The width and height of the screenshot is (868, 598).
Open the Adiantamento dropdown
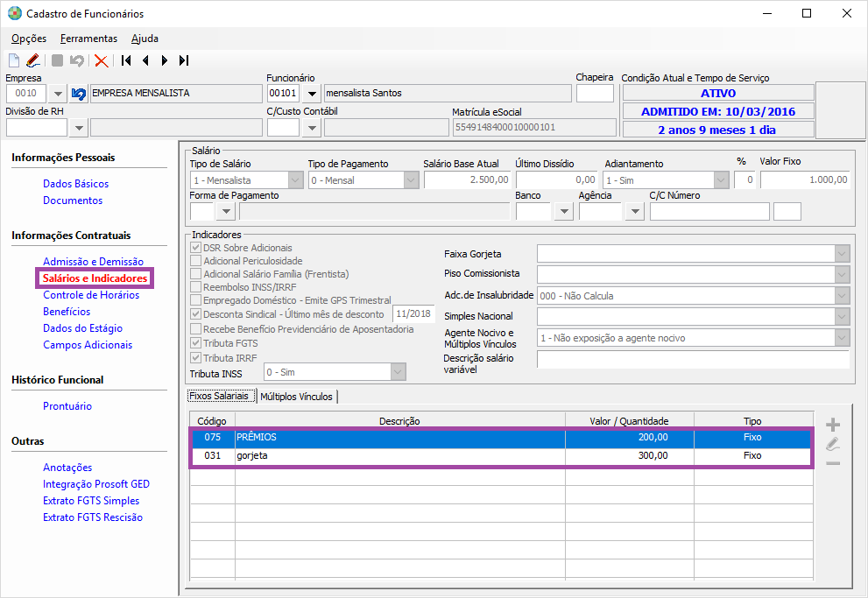[721, 180]
